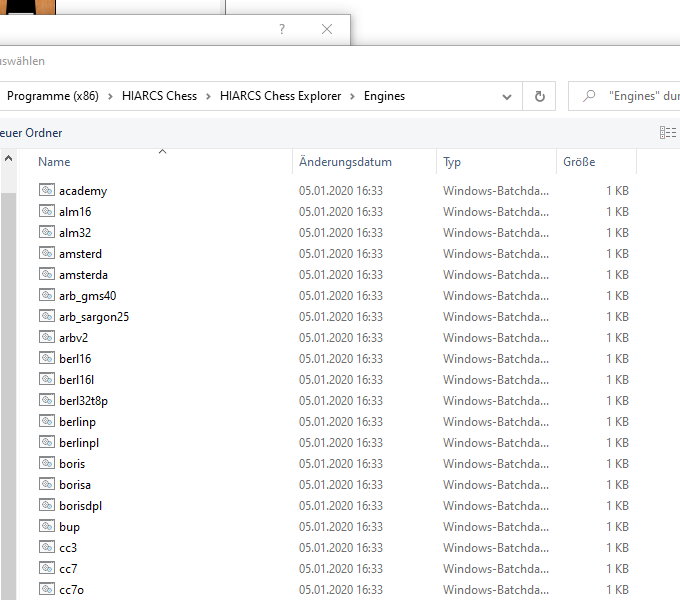Click the academy batch file icon
Viewport: 680px width, 600px height.
coord(47,190)
